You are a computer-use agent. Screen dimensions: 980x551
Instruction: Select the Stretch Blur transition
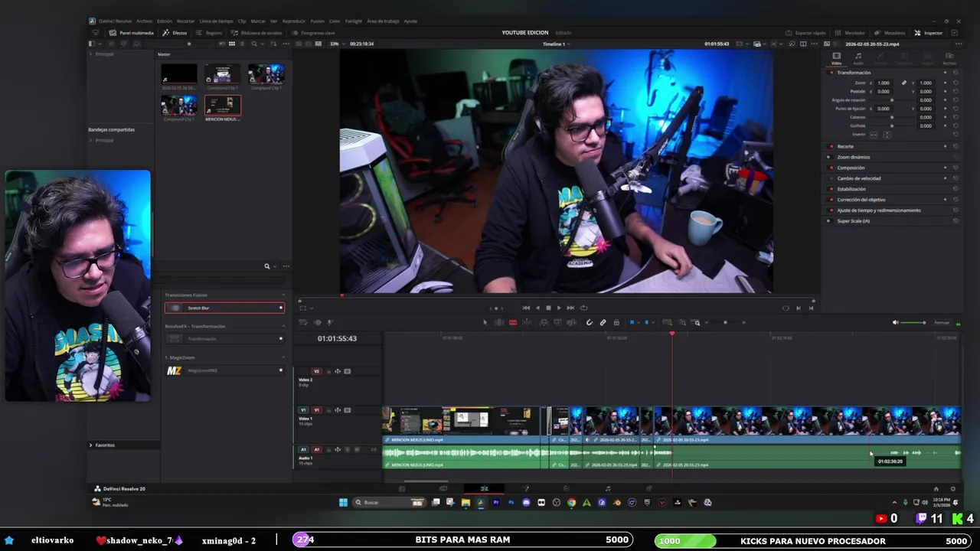click(224, 308)
